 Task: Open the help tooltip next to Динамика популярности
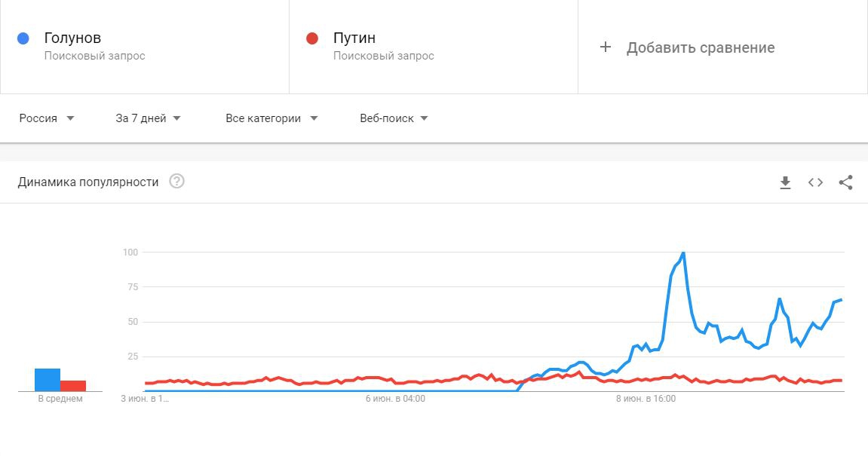click(176, 182)
